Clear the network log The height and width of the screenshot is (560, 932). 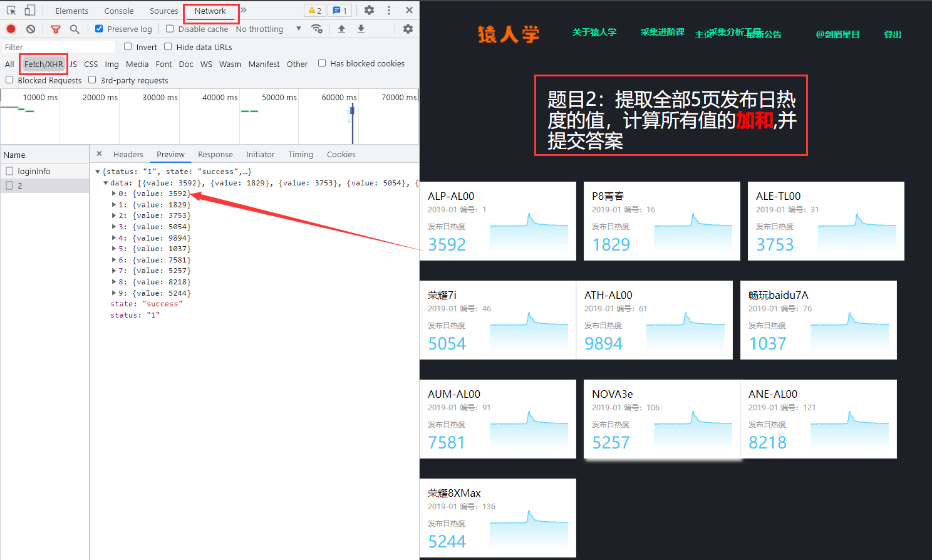[x=31, y=29]
